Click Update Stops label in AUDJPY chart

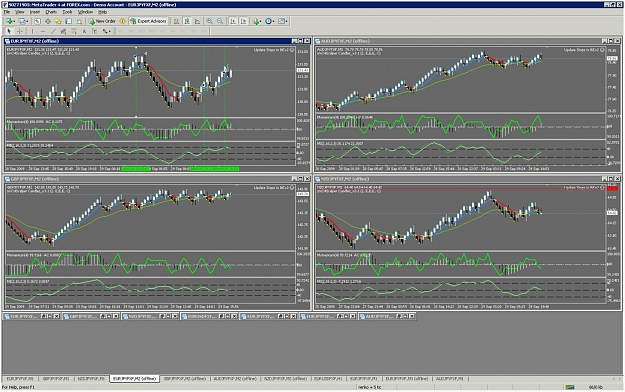(x=581, y=50)
